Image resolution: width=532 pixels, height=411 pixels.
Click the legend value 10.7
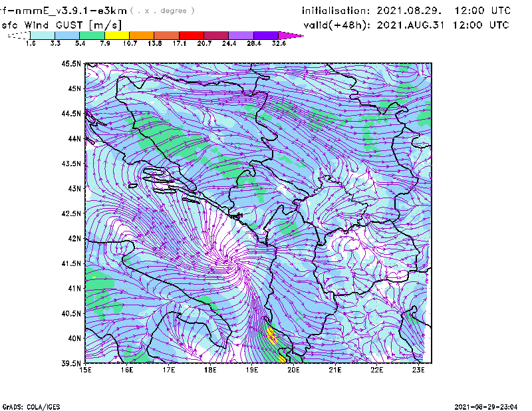(130, 43)
